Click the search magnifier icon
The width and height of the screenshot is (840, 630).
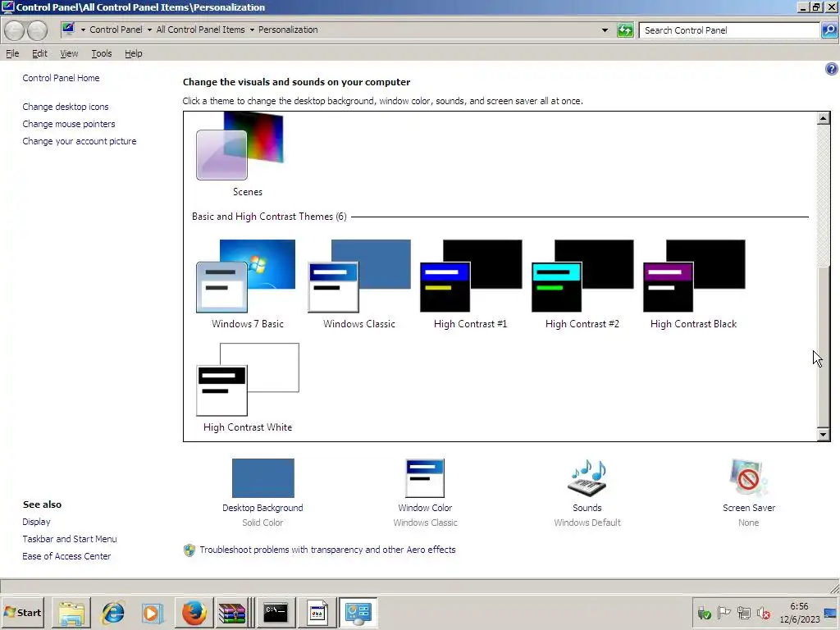coord(829,30)
